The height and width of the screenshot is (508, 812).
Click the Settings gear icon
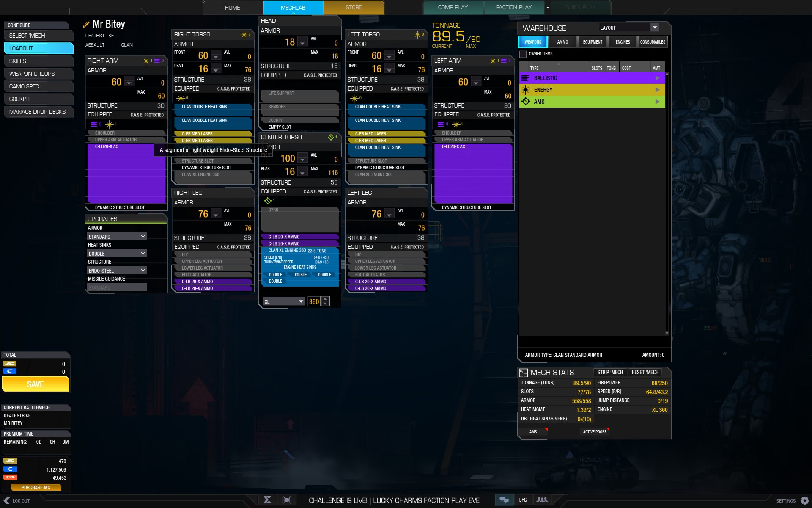[x=804, y=501]
